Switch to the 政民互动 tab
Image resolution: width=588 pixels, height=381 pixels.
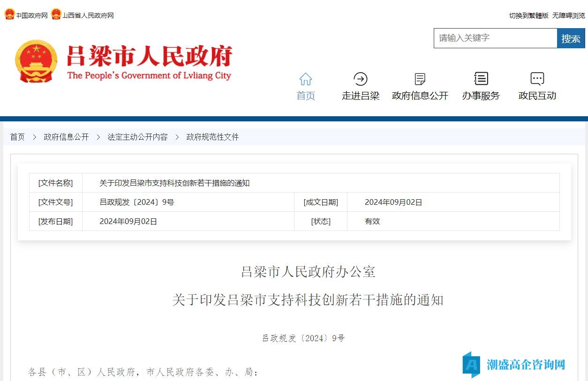pyautogui.click(x=536, y=96)
